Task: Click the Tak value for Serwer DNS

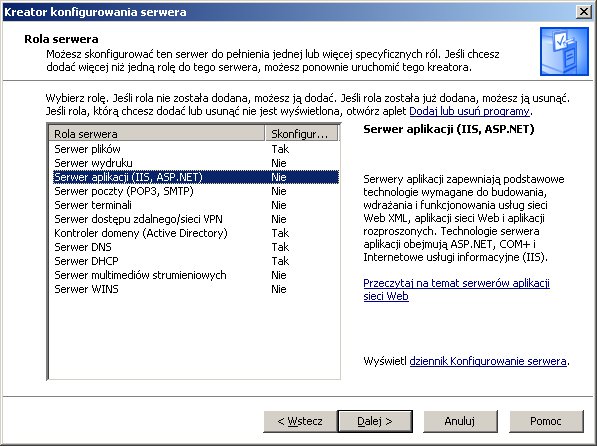Action: (x=280, y=247)
